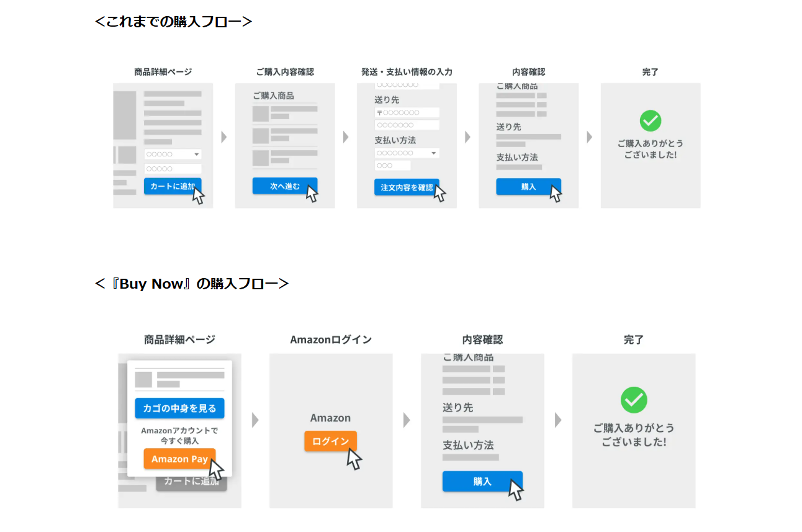Click the カゴの中身を見る button
802x532 pixels.
[179, 408]
